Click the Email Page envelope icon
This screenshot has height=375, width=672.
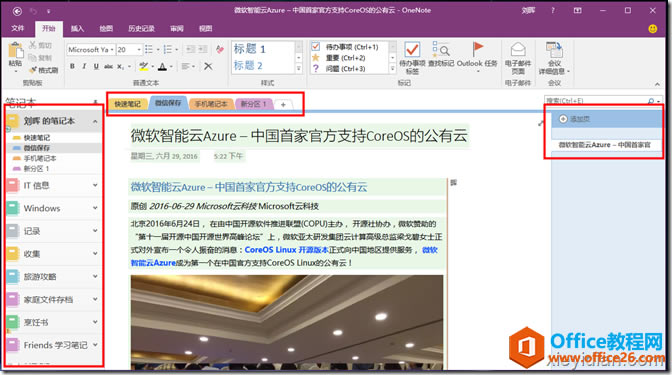[x=518, y=50]
